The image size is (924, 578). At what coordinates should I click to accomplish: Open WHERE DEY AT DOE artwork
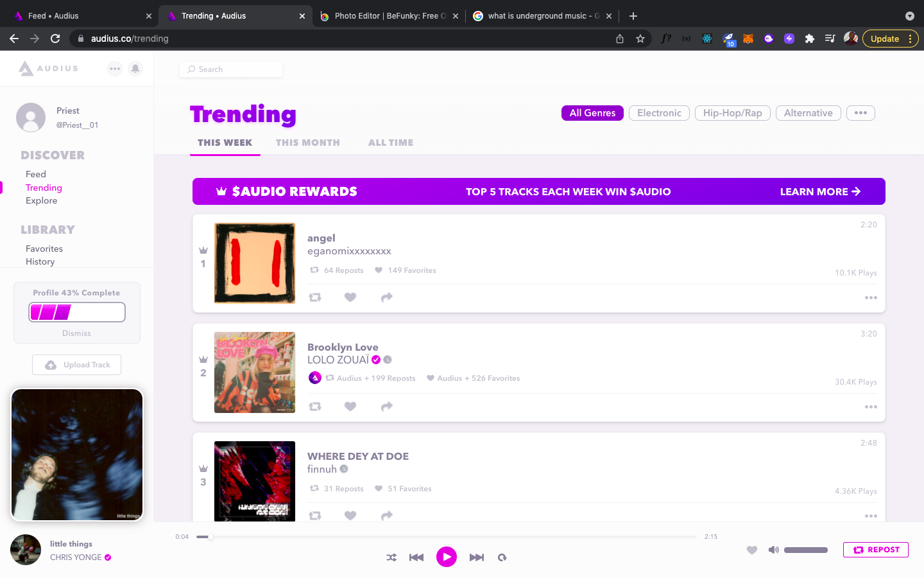click(x=255, y=481)
